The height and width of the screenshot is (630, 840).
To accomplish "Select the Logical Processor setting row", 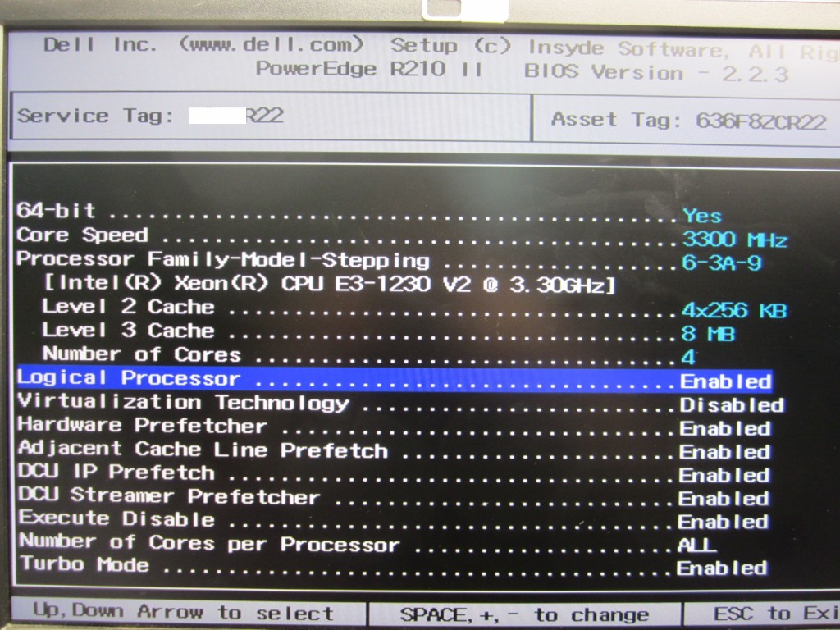I will tap(395, 379).
